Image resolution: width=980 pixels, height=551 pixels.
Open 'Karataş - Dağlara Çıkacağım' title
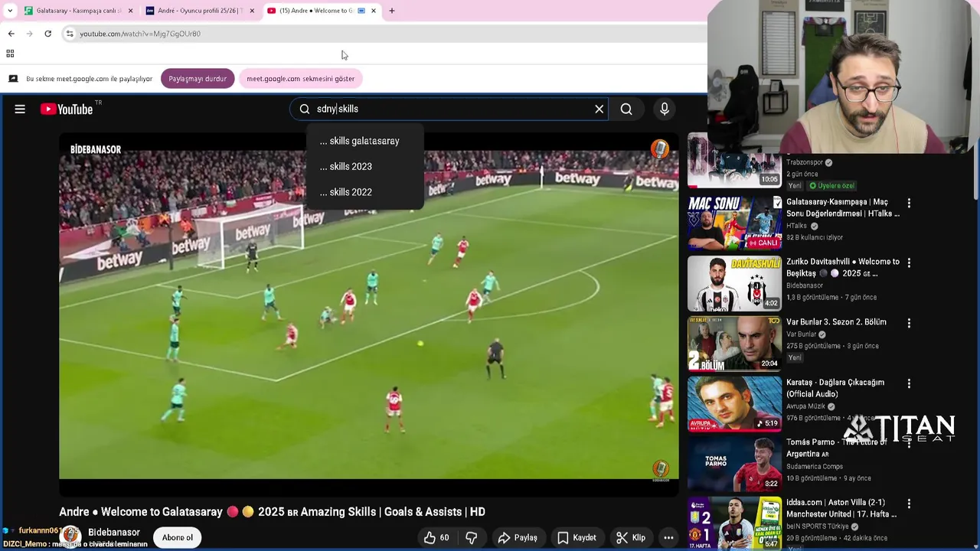(835, 388)
